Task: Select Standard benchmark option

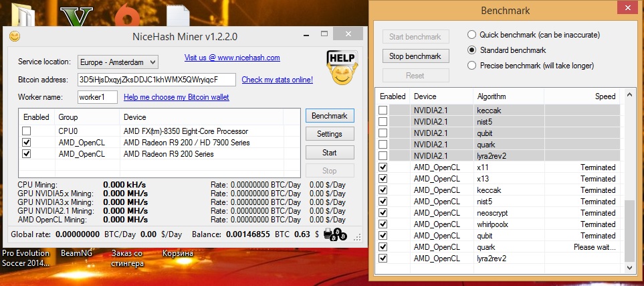Action: click(x=472, y=50)
